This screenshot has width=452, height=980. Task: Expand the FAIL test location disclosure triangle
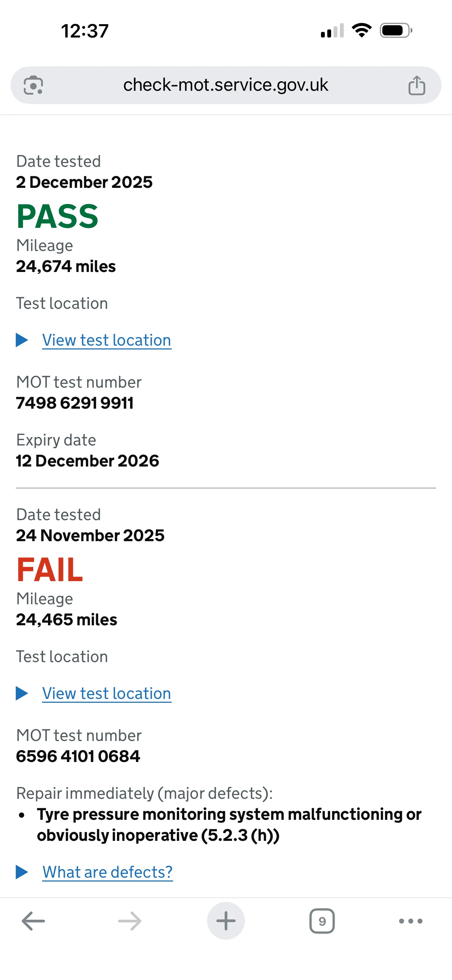coord(22,694)
